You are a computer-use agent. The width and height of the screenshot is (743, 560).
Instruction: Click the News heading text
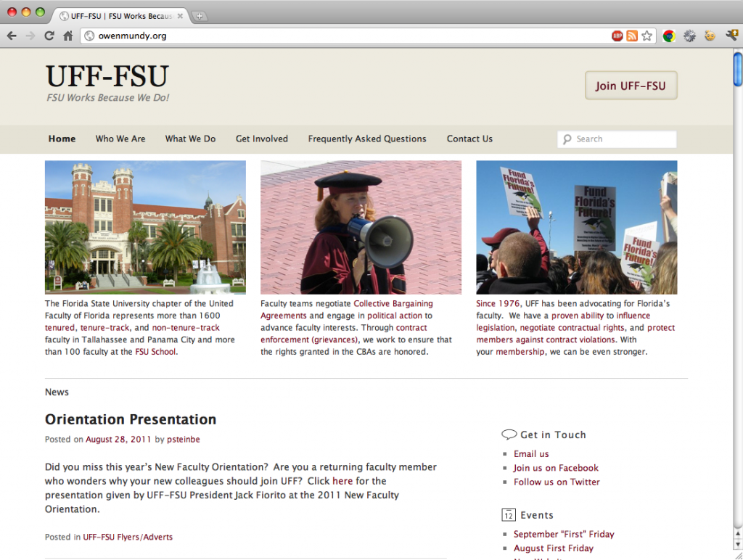[57, 392]
